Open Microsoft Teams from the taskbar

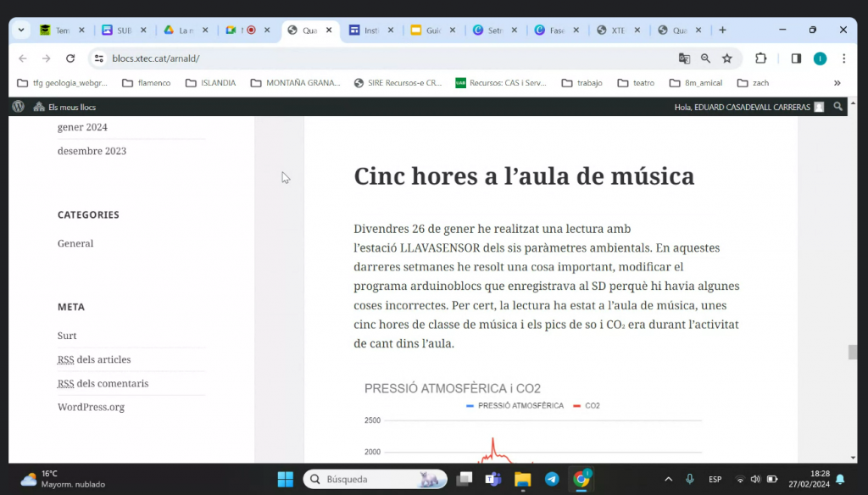click(x=492, y=479)
